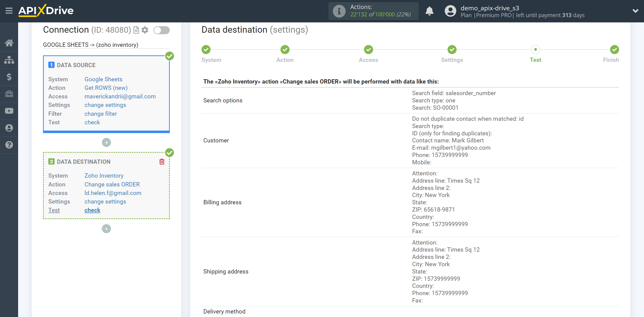The width and height of the screenshot is (644, 317).
Task: Click Data Destination completed checkmark badge
Action: [170, 153]
